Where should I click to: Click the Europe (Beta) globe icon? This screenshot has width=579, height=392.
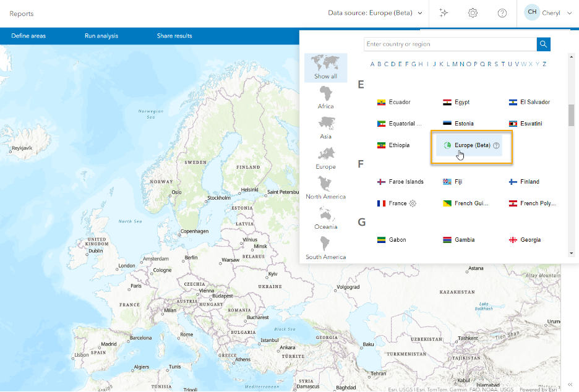pyautogui.click(x=447, y=145)
